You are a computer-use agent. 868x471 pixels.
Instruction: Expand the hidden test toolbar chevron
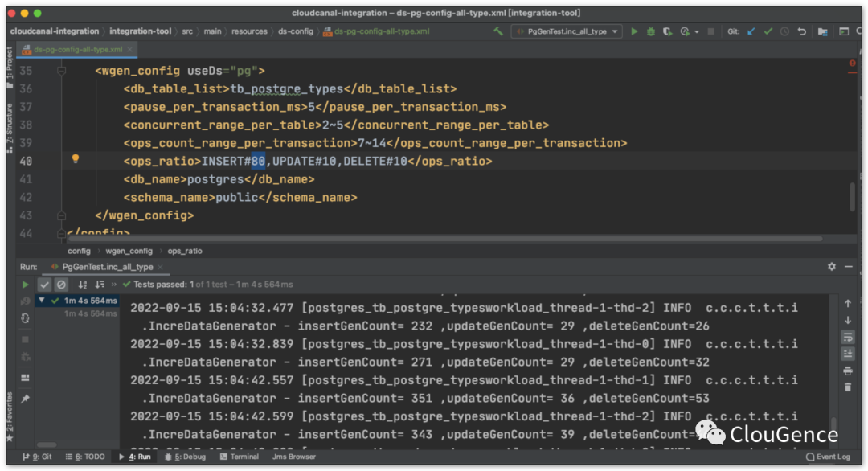(x=114, y=285)
